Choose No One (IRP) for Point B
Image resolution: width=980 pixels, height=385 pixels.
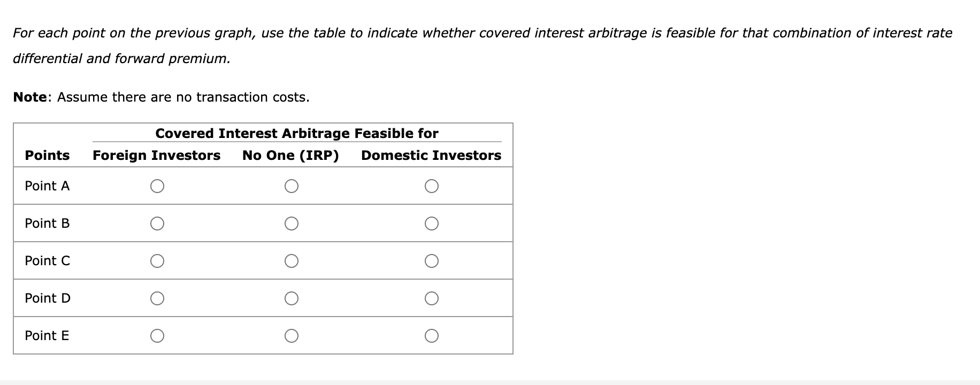pos(291,224)
